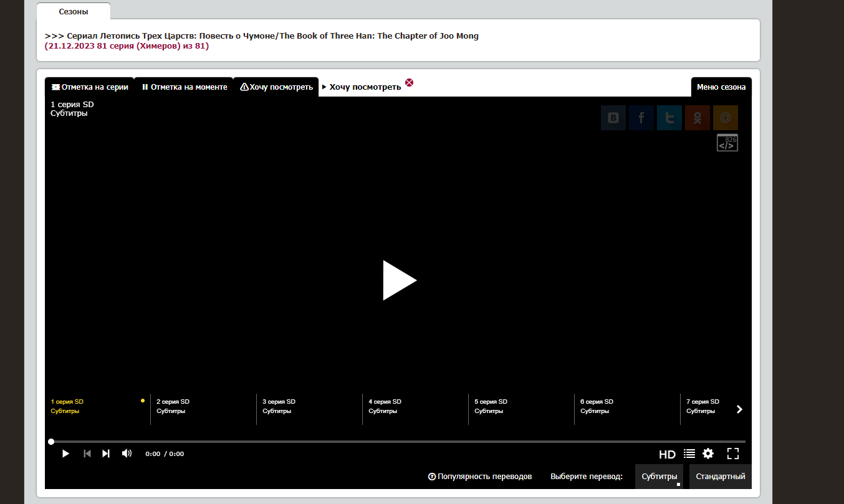The image size is (844, 504).
Task: Open Меню сезона menu
Action: pos(721,87)
